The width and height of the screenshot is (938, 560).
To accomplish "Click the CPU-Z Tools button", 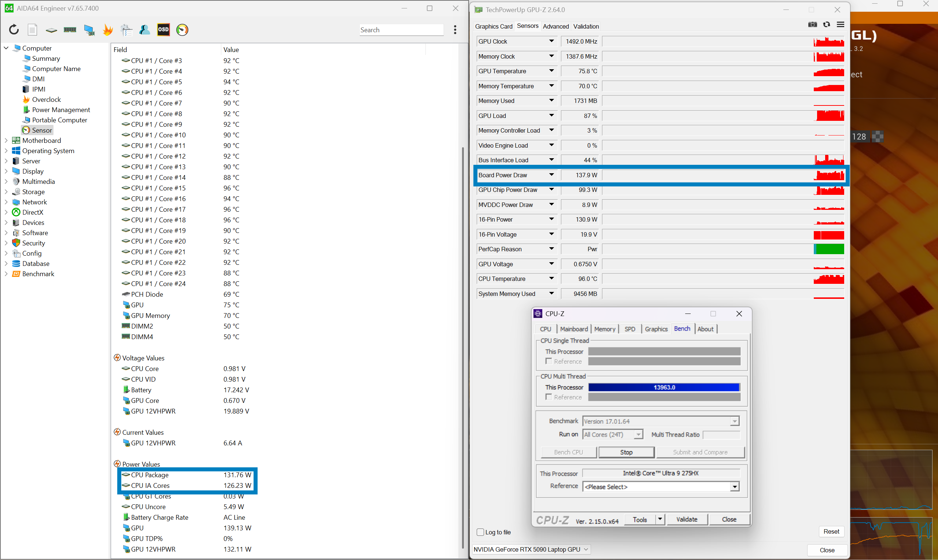I will coord(640,519).
